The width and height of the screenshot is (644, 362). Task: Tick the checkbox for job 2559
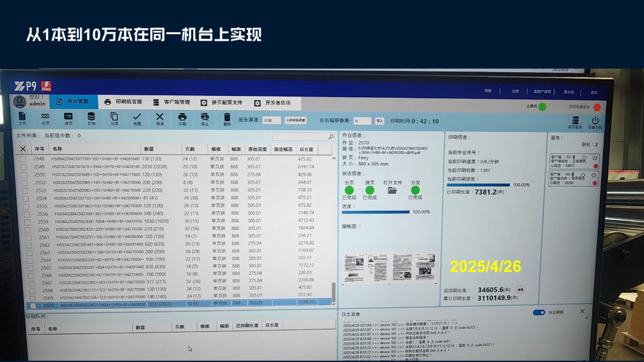[x=27, y=222]
